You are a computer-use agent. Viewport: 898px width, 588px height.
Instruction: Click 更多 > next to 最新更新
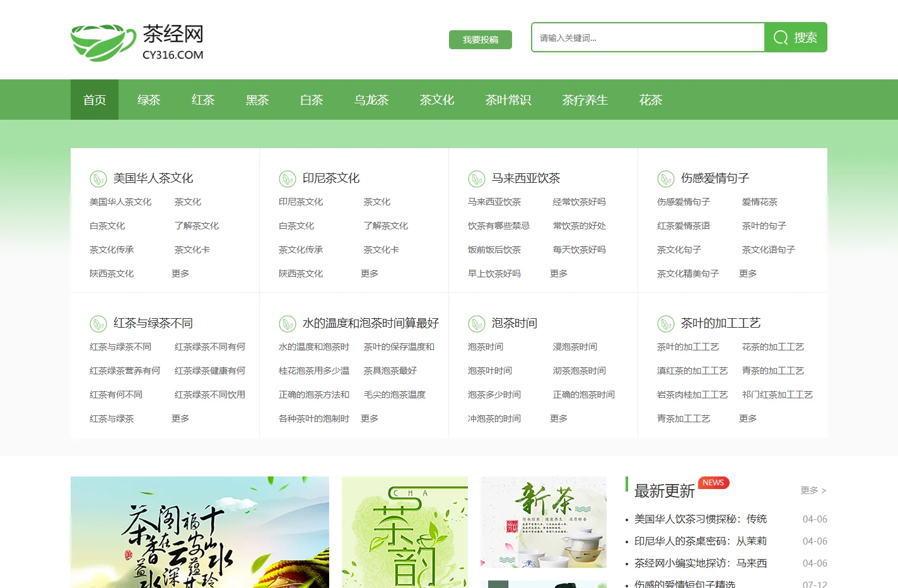pos(813,490)
